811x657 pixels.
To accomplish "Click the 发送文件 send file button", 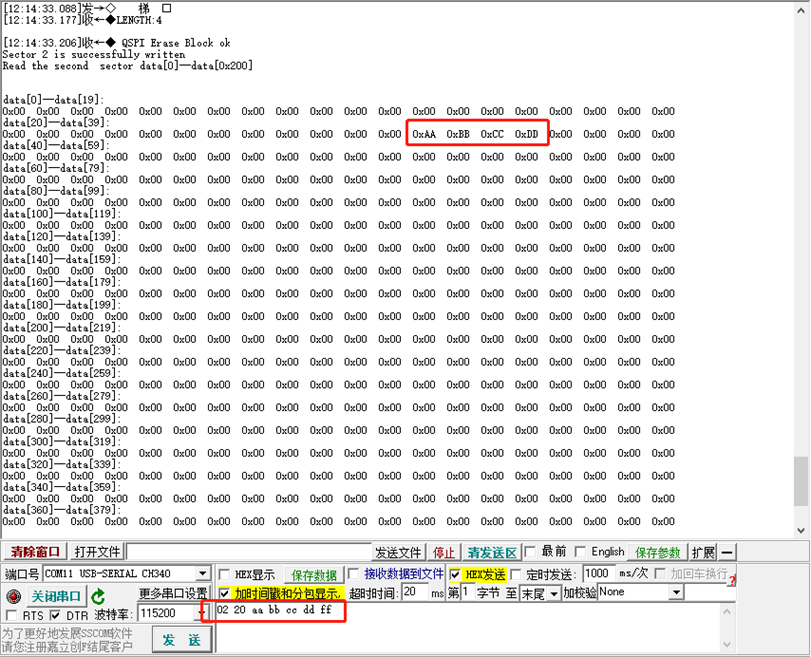I will point(398,553).
